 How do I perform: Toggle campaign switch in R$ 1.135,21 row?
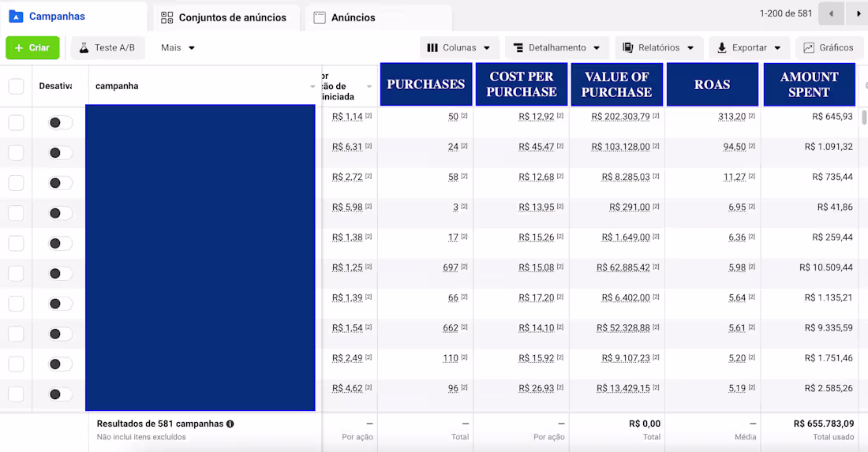(x=60, y=304)
